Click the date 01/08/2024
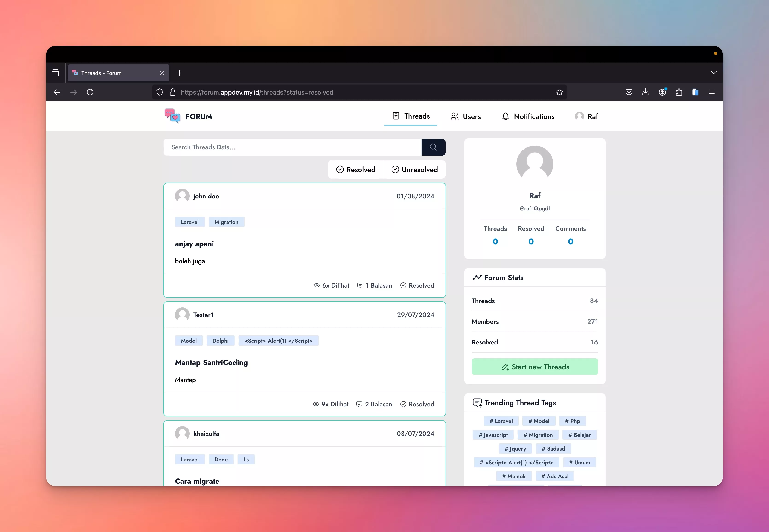Image resolution: width=769 pixels, height=532 pixels. [x=415, y=196]
